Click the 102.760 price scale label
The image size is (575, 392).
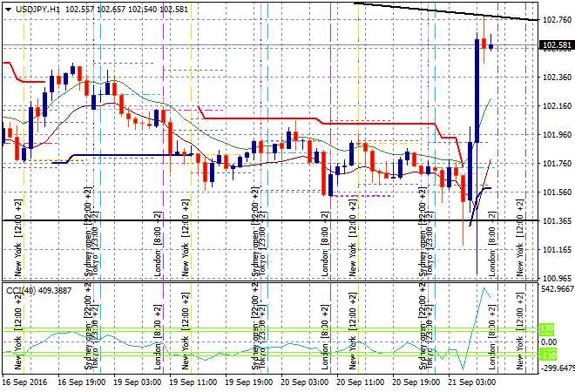click(556, 20)
